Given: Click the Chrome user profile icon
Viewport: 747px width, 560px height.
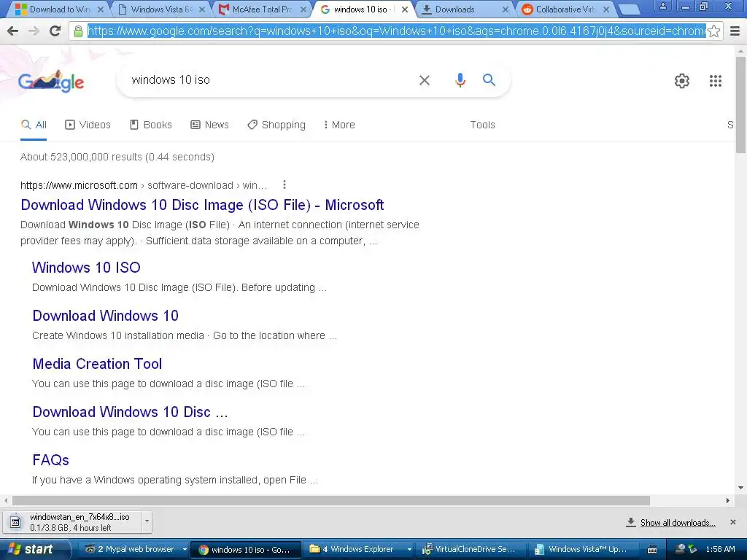Looking at the screenshot, I should click(662, 7).
